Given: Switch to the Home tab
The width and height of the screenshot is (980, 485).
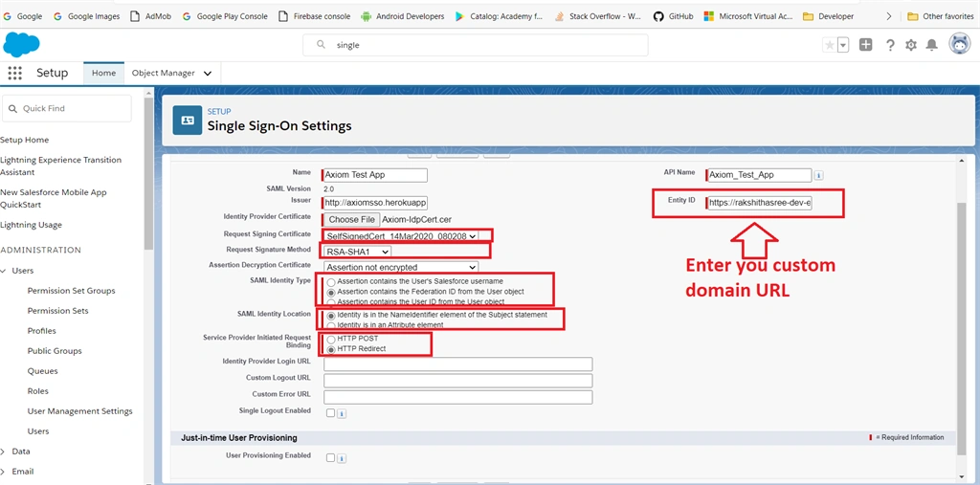Looking at the screenshot, I should (x=103, y=73).
